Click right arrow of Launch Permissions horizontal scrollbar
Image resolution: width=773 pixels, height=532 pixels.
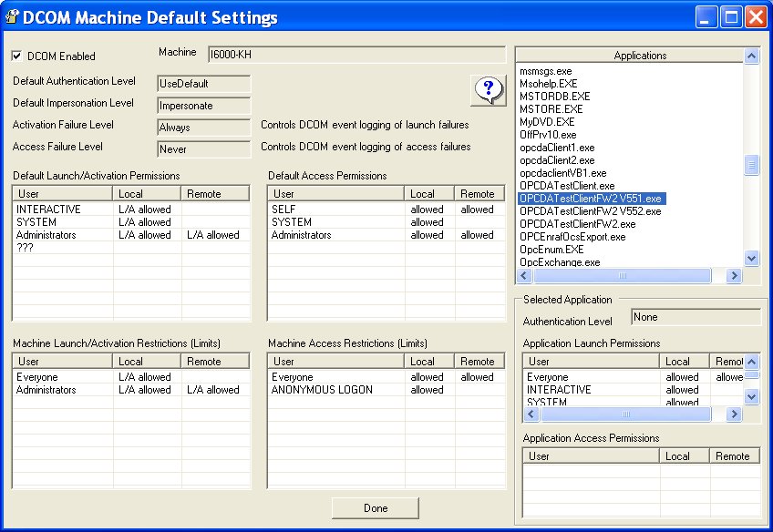(734, 414)
